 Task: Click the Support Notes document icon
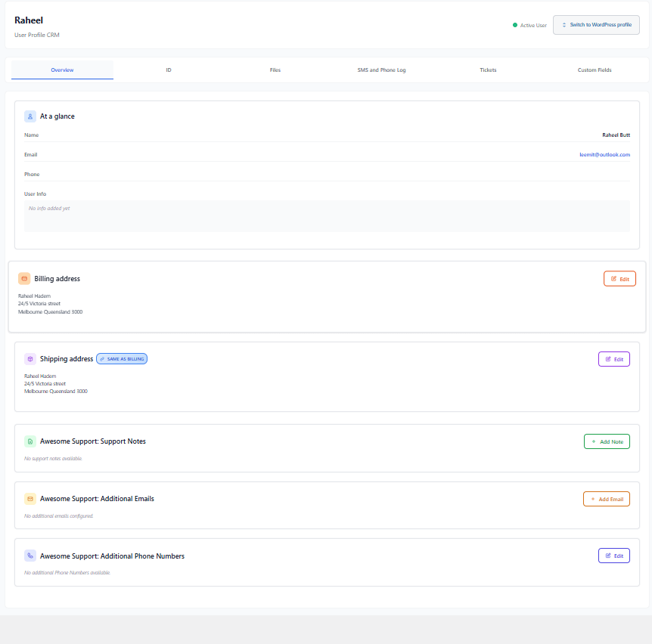click(x=30, y=441)
